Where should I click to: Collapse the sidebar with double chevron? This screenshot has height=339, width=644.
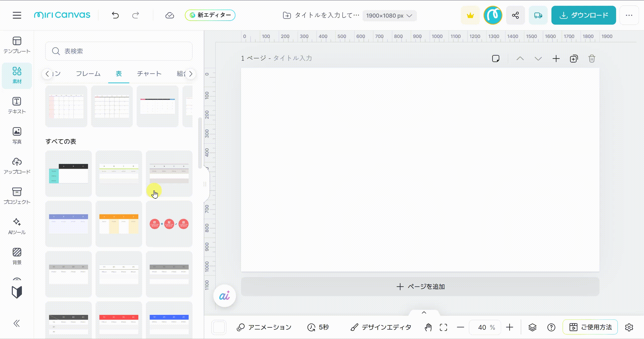click(x=17, y=323)
